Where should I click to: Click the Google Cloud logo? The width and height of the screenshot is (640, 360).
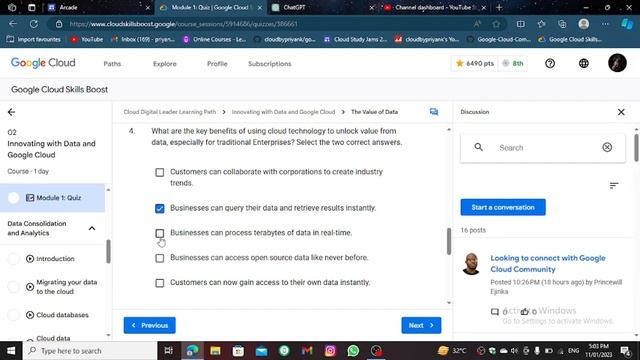[43, 63]
